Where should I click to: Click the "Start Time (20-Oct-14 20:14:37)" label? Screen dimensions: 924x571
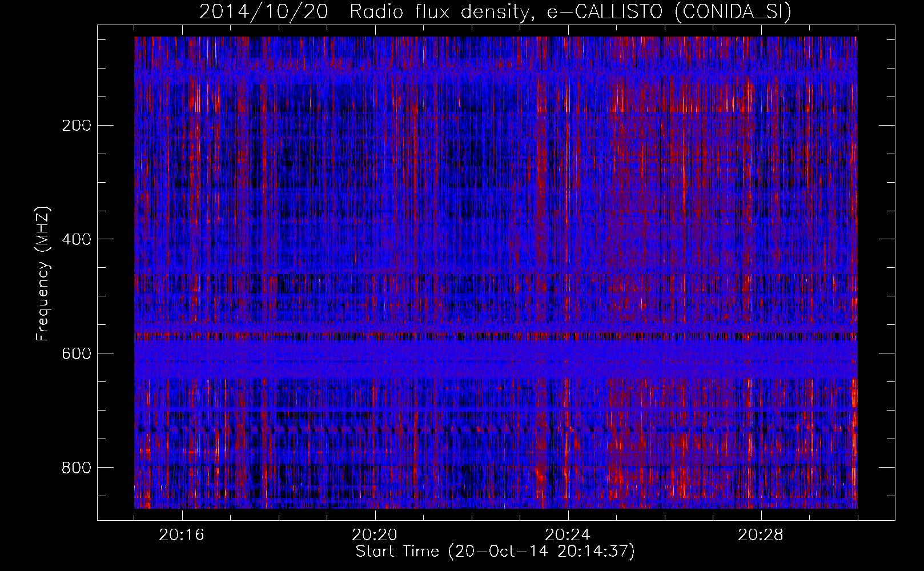click(x=495, y=551)
